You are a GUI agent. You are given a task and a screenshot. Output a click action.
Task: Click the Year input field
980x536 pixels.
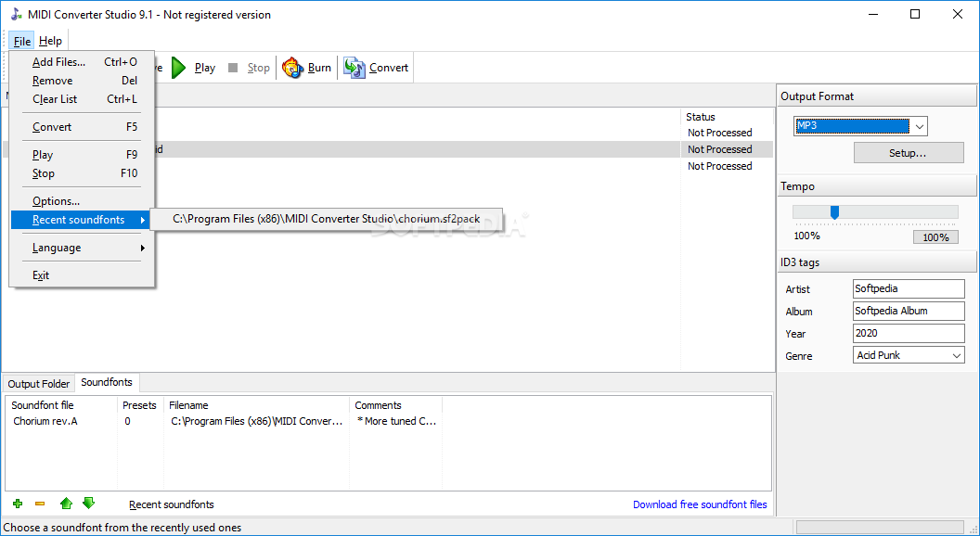click(x=909, y=333)
